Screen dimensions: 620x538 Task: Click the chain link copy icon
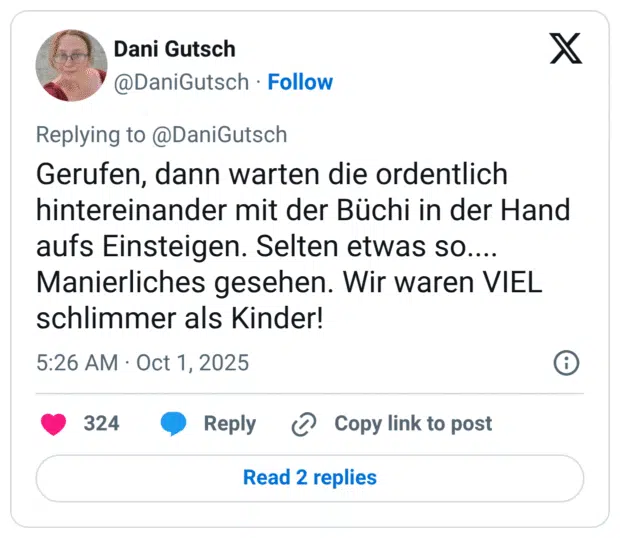pos(304,424)
